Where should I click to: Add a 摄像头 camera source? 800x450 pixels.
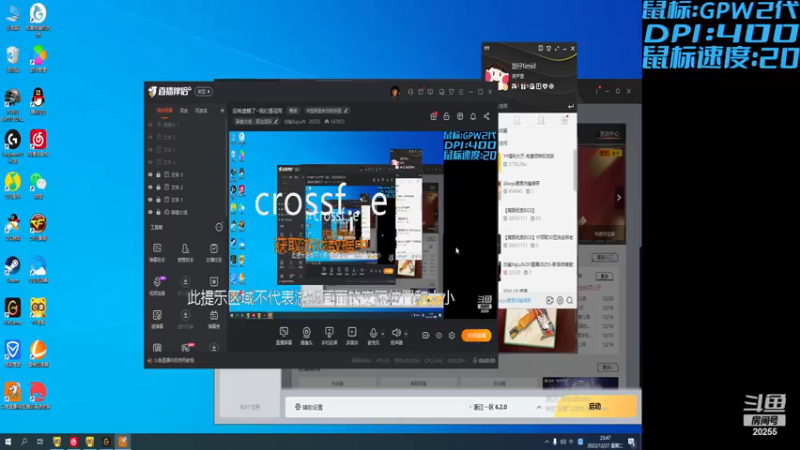pyautogui.click(x=306, y=336)
